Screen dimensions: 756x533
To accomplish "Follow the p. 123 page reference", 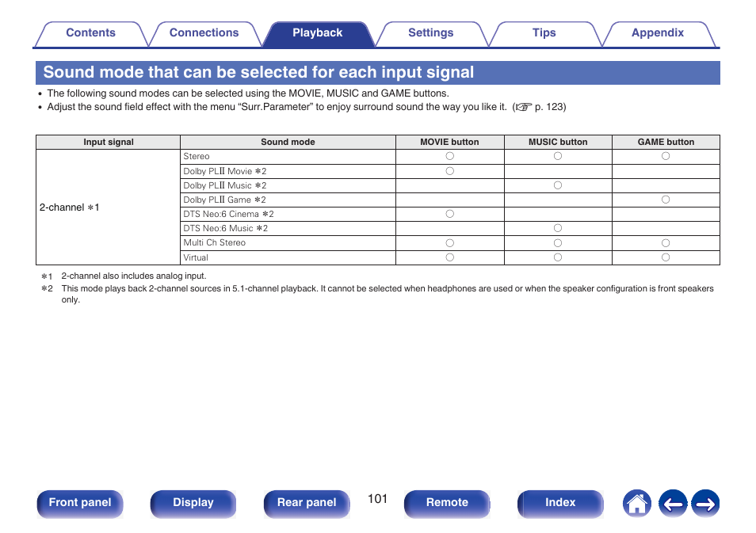I will point(549,107).
